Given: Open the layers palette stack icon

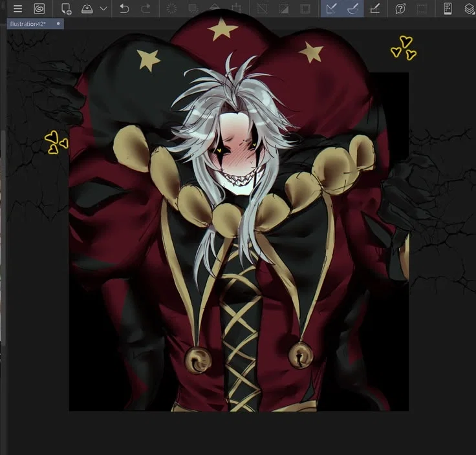Looking at the screenshot, I should coord(470,8).
